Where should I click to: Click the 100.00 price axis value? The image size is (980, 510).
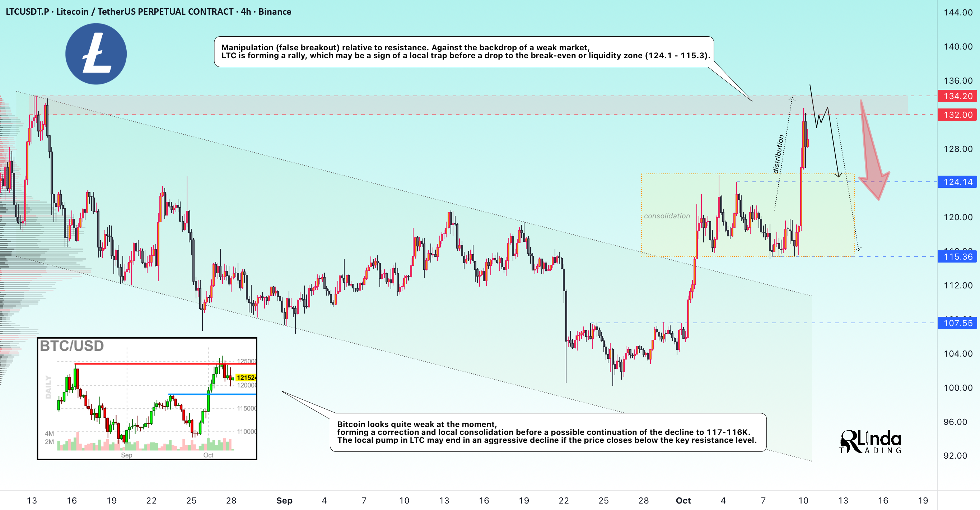tap(958, 388)
